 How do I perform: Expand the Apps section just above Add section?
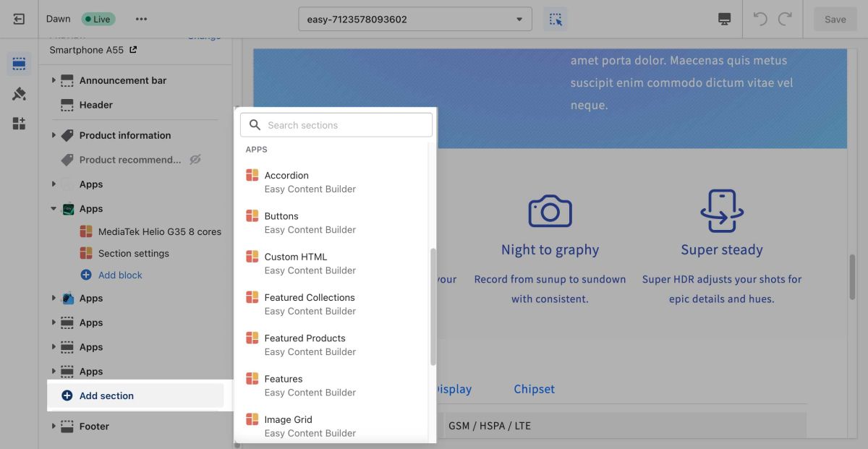54,372
